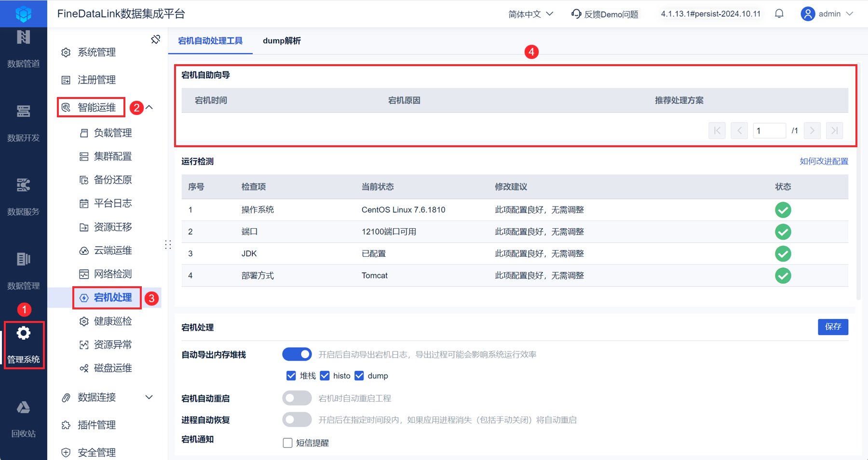Go to the previous page of 宕机自助向导
The image size is (868, 460).
click(x=739, y=130)
